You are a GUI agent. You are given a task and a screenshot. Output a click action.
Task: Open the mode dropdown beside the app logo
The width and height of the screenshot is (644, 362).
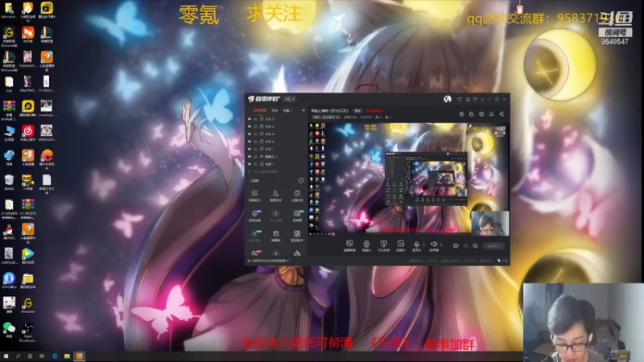pos(289,99)
